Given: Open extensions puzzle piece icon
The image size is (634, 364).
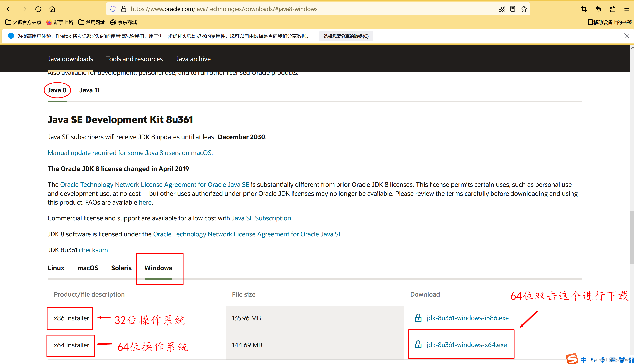Looking at the screenshot, I should 613,9.
